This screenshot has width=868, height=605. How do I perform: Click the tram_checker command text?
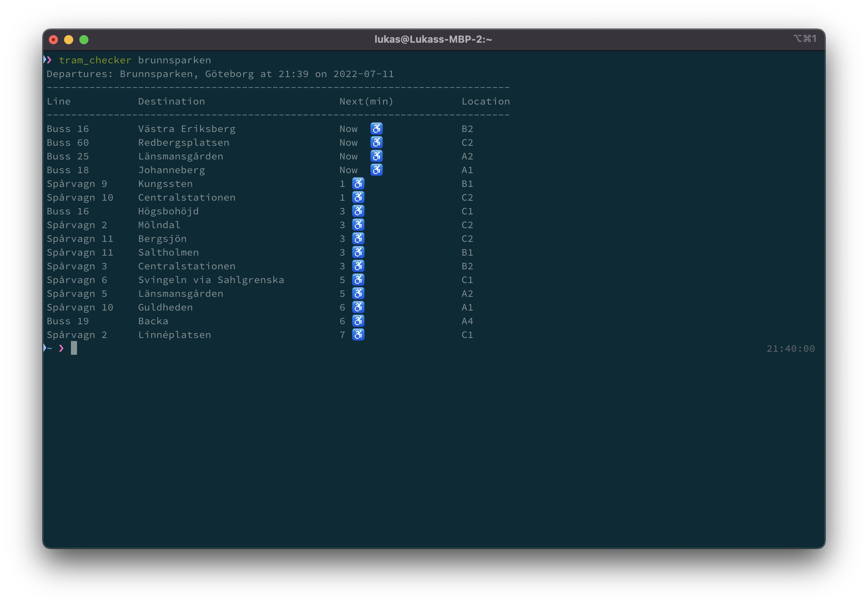pos(95,60)
